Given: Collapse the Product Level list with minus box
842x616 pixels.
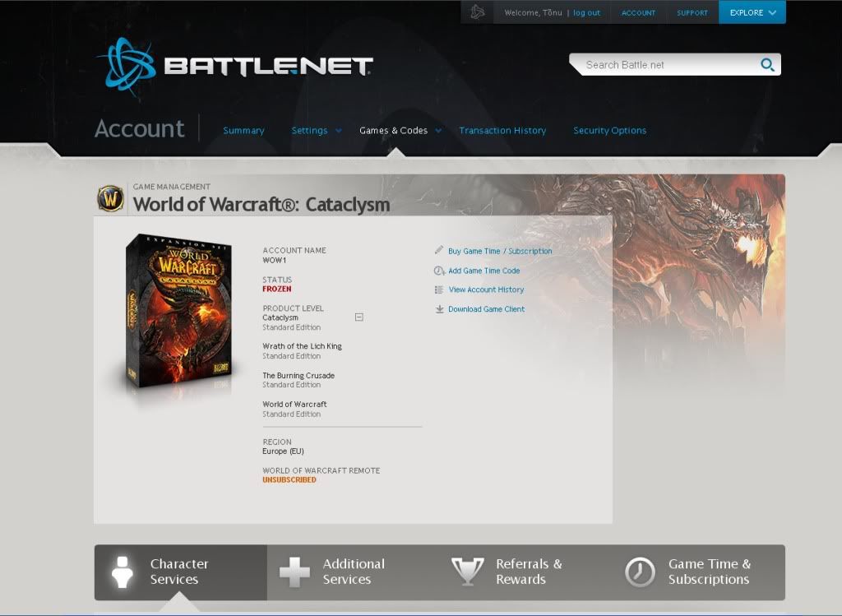Looking at the screenshot, I should click(x=359, y=317).
